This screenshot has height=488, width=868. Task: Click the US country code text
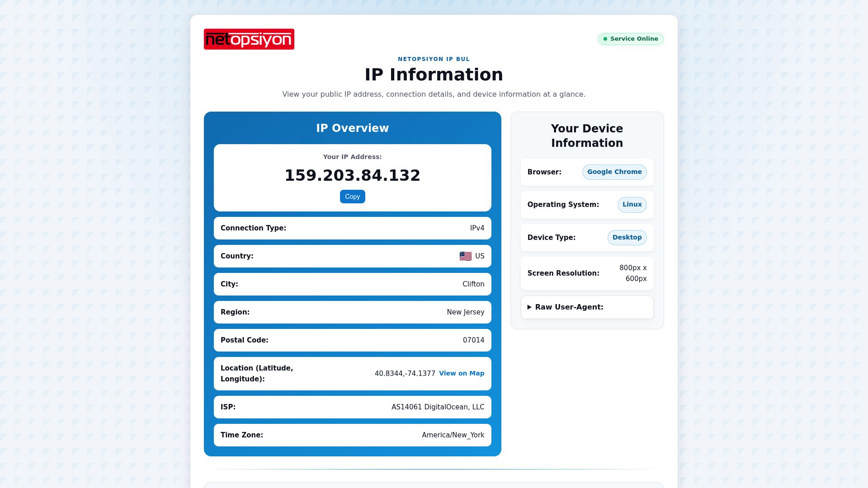pos(480,256)
